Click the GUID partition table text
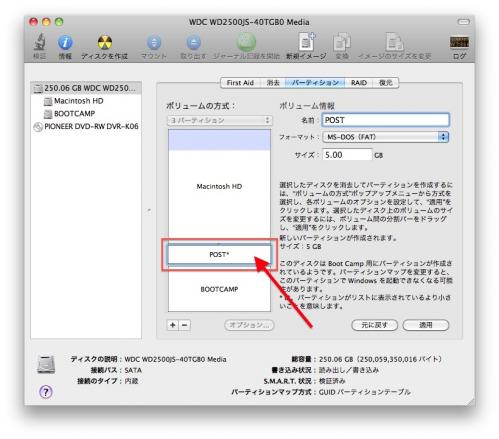 point(364,392)
